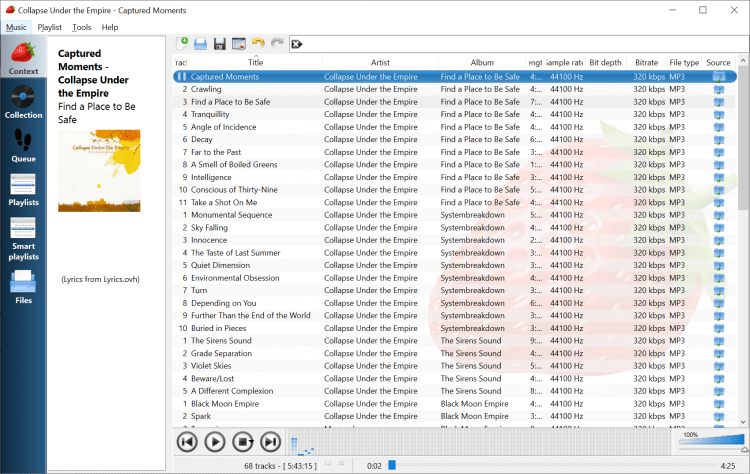Viewport: 750px width, 474px height.
Task: Sort by the Album column header
Action: click(482, 62)
